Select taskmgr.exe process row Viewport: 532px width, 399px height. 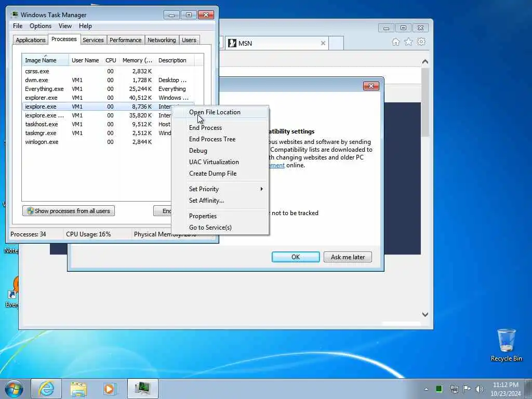97,133
